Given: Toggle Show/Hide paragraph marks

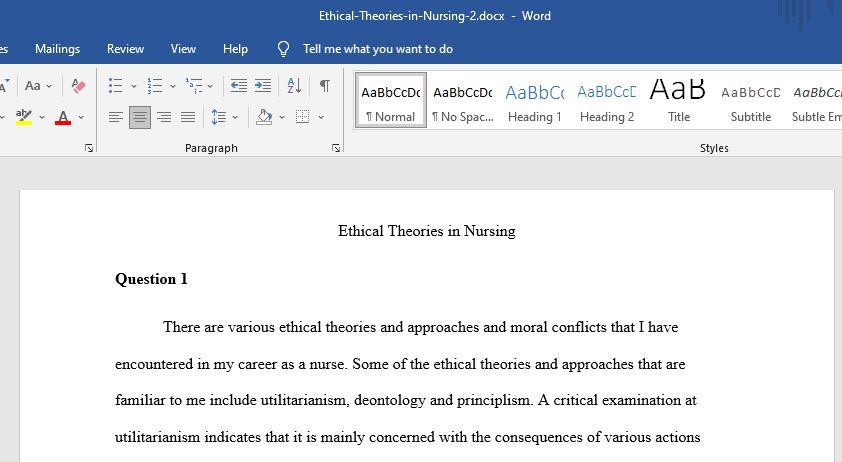Looking at the screenshot, I should pyautogui.click(x=324, y=85).
